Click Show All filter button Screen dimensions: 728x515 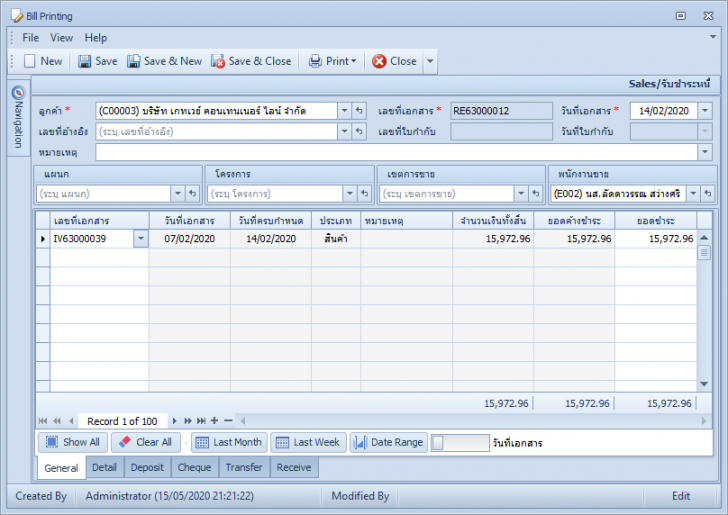pyautogui.click(x=73, y=442)
